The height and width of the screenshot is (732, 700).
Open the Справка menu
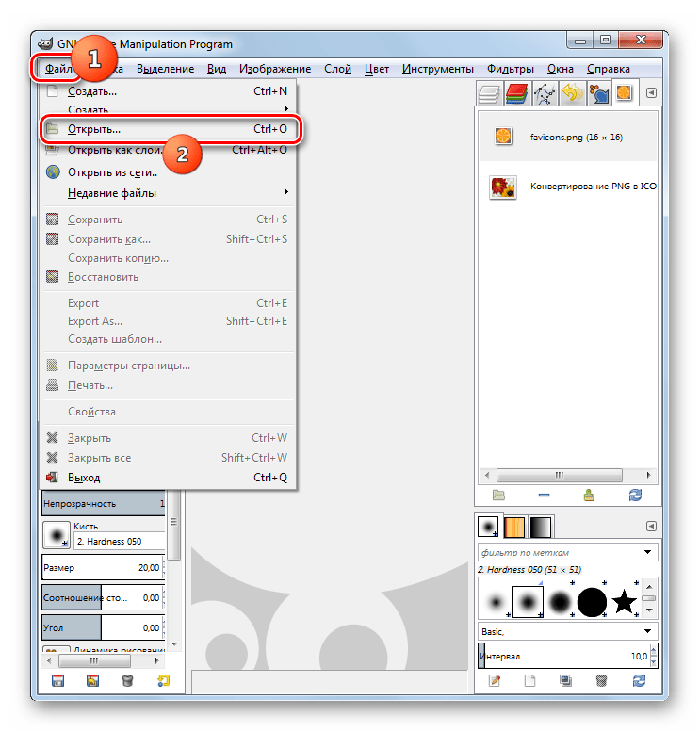click(x=609, y=69)
